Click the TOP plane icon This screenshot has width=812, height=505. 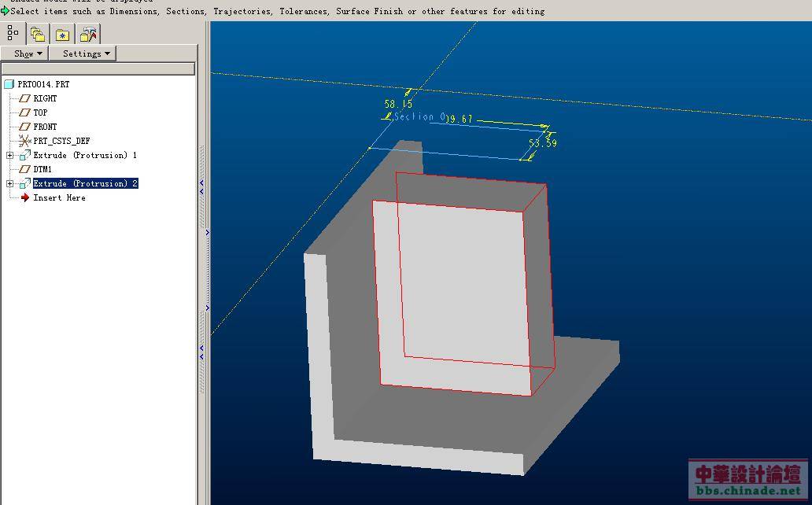[25, 112]
